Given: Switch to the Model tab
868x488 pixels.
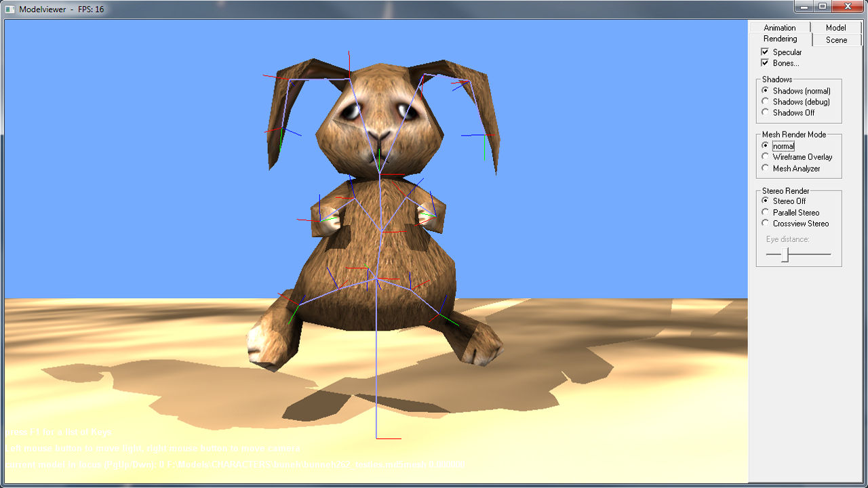Looking at the screenshot, I should [835, 28].
